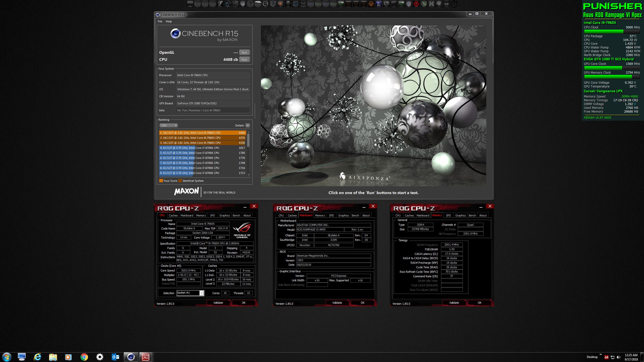
Task: Switch to Cinebench via its taskbar icon
Action: 131,357
